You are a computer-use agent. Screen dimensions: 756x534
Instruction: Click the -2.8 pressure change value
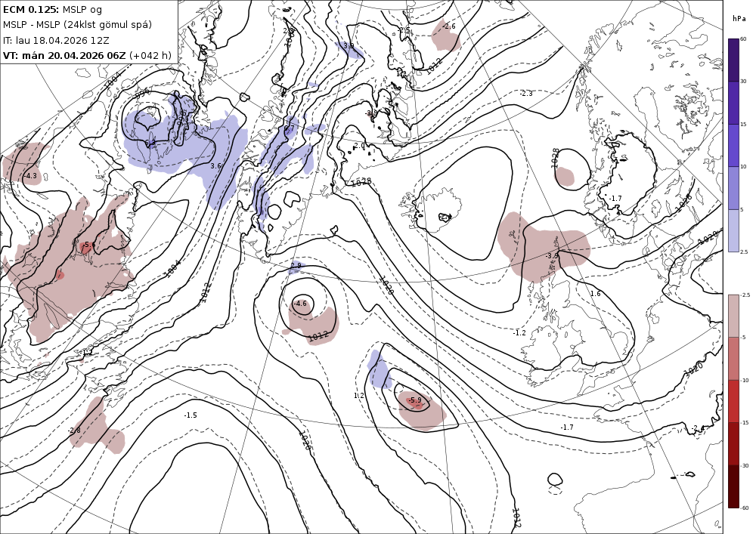point(74,431)
